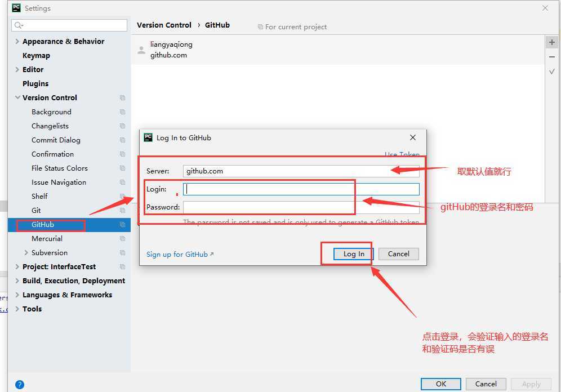Click the project-scope icon next to Git
Image resolution: width=561 pixels, height=392 pixels.
click(122, 210)
